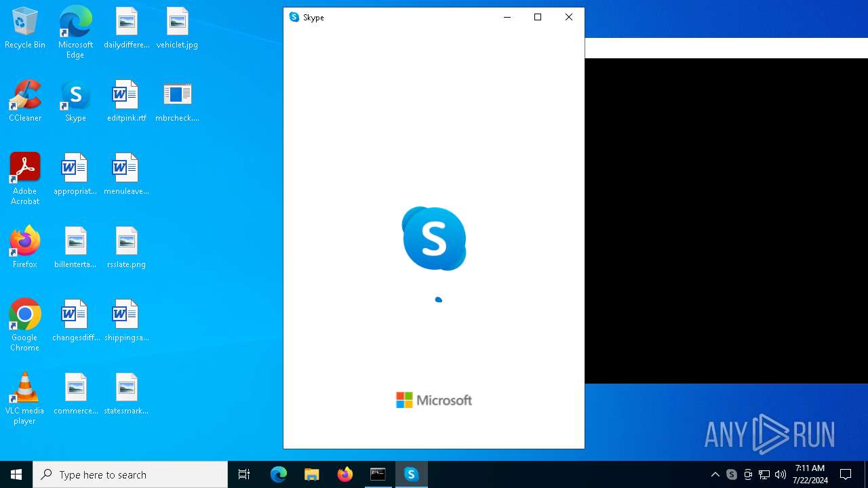Screen dimensions: 868x488
Task: Select the shippingsa... Word document
Action: [x=126, y=321]
